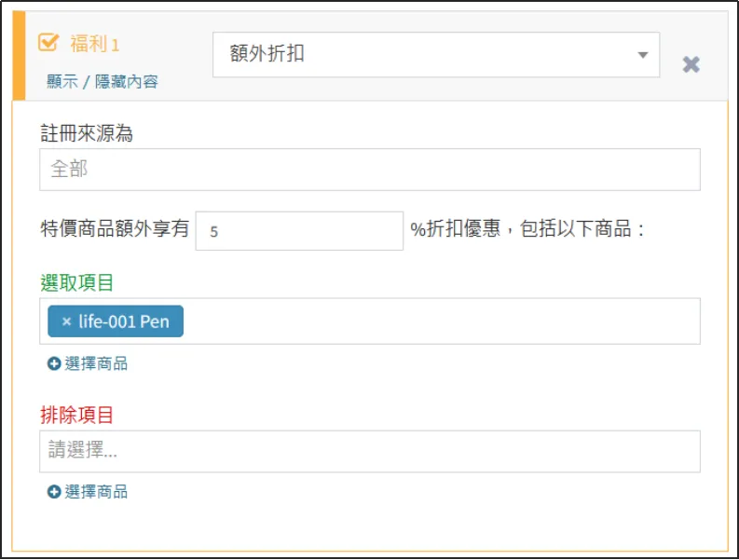Select the life-001 Pen tag label
739x560 pixels.
123,321
